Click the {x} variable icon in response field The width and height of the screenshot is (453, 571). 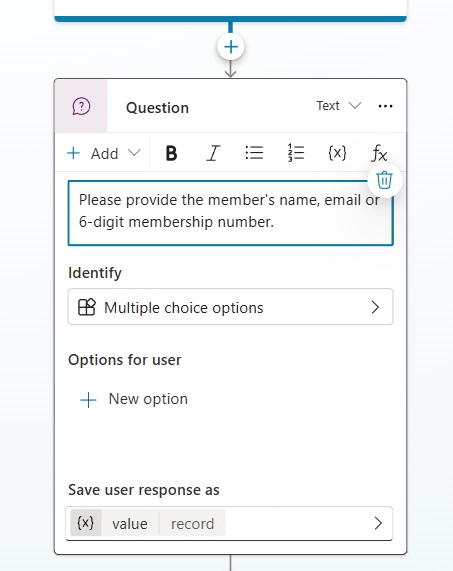[x=86, y=523]
